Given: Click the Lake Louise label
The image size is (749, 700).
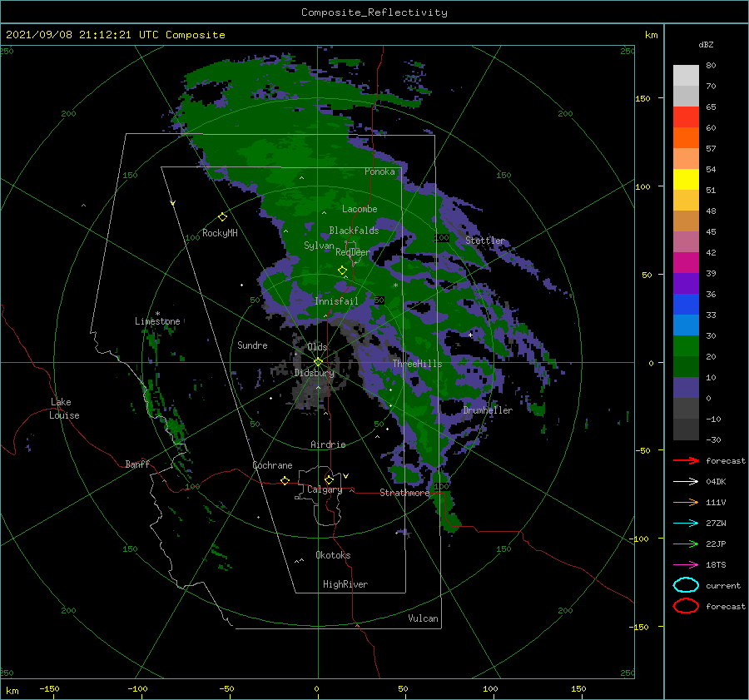Looking at the screenshot, I should [64, 409].
